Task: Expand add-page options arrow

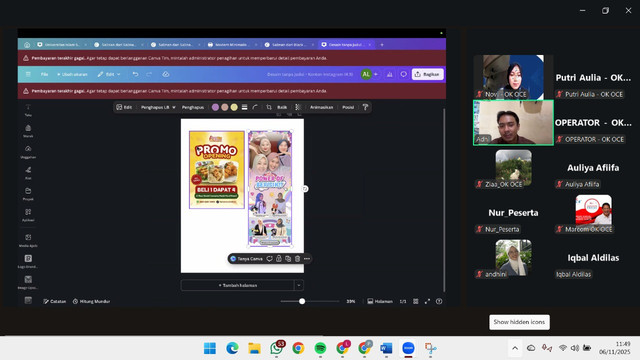Action: tap(299, 285)
